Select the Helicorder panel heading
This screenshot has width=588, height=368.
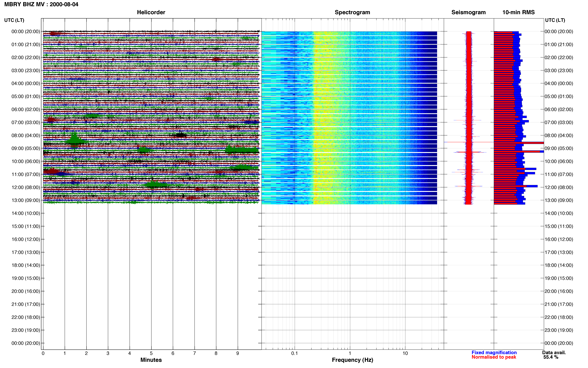point(151,12)
